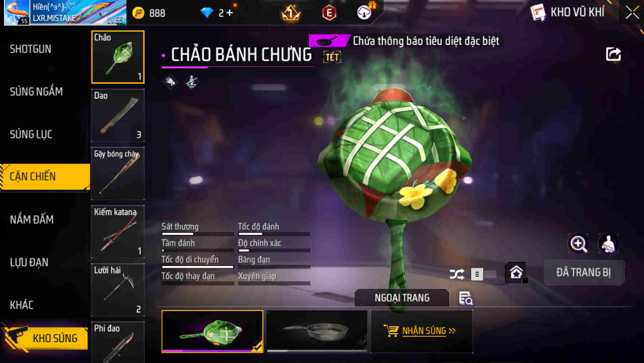644x363 pixels.
Task: Open the SÚNG NGẮM category
Action: point(36,91)
